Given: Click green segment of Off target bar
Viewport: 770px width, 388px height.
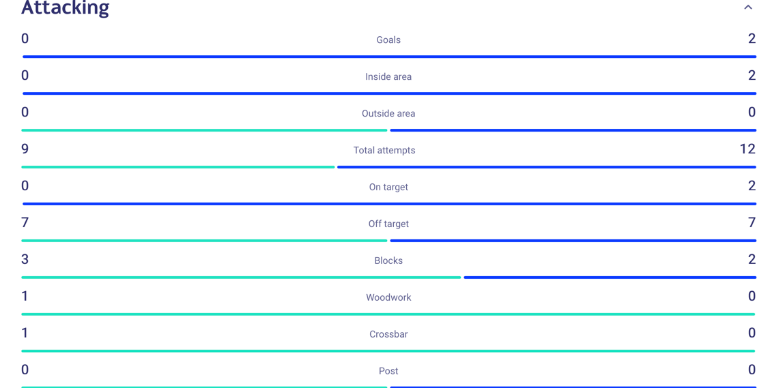Looking at the screenshot, I should (x=204, y=241).
